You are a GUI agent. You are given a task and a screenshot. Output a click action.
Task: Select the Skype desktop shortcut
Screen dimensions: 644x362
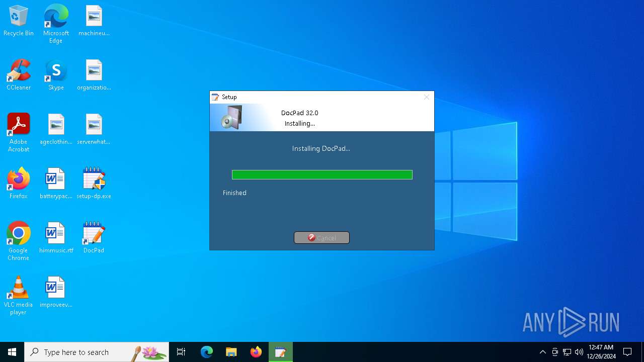56,75
